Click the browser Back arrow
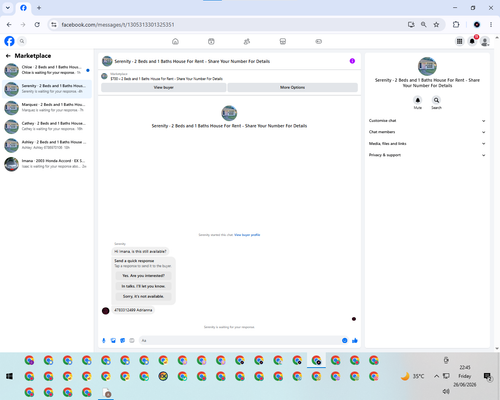Viewport: 500px width, 400px height. pos(9,25)
